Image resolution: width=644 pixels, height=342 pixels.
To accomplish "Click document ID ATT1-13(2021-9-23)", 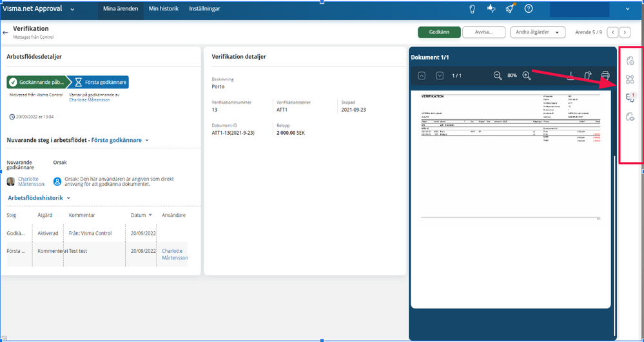I will pos(233,133).
